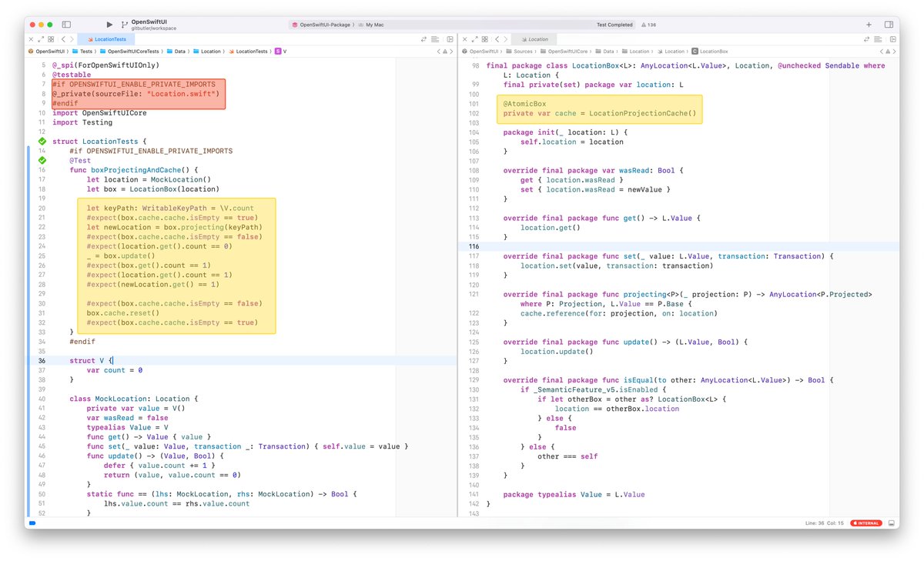Toggle code review arrows in left editor
Viewport: 924px width, 561px height.
point(424,38)
